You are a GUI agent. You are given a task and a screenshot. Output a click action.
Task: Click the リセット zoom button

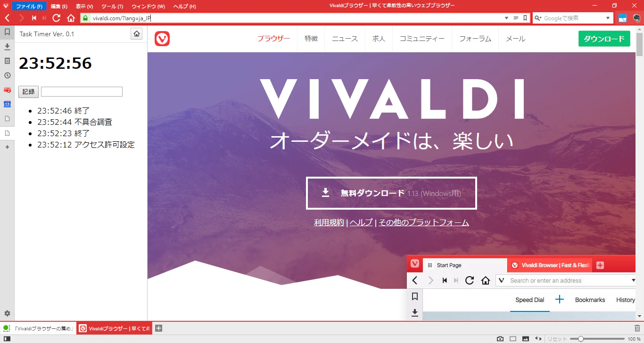pyautogui.click(x=557, y=339)
